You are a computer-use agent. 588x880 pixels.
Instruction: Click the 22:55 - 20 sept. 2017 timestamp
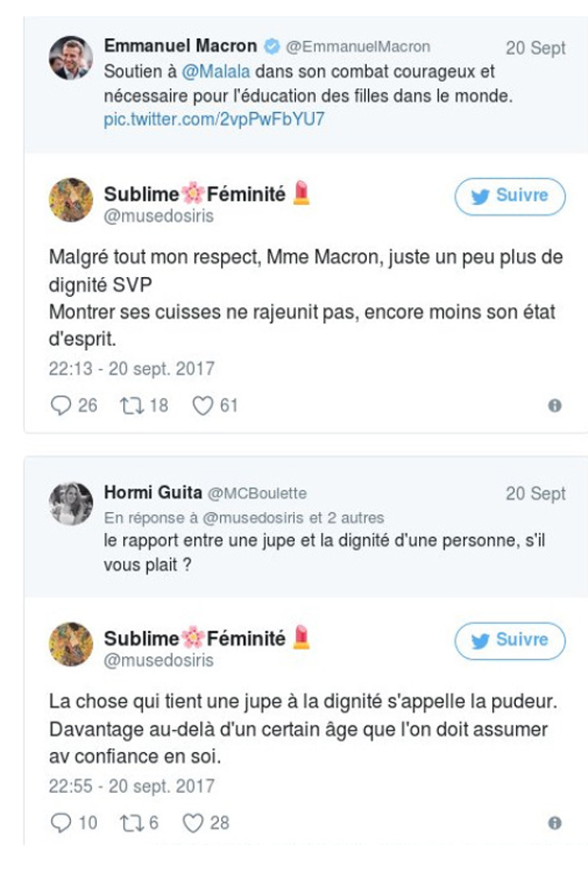pyautogui.click(x=132, y=786)
